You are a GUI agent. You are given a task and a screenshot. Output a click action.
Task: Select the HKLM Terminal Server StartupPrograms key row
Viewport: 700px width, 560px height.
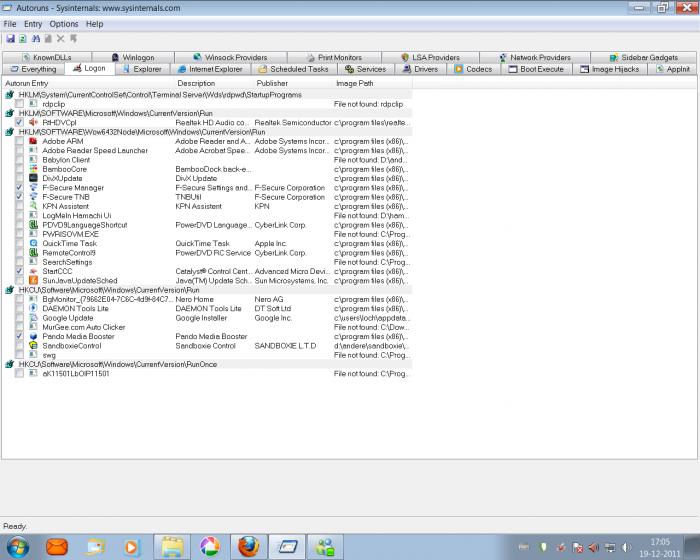(208, 95)
